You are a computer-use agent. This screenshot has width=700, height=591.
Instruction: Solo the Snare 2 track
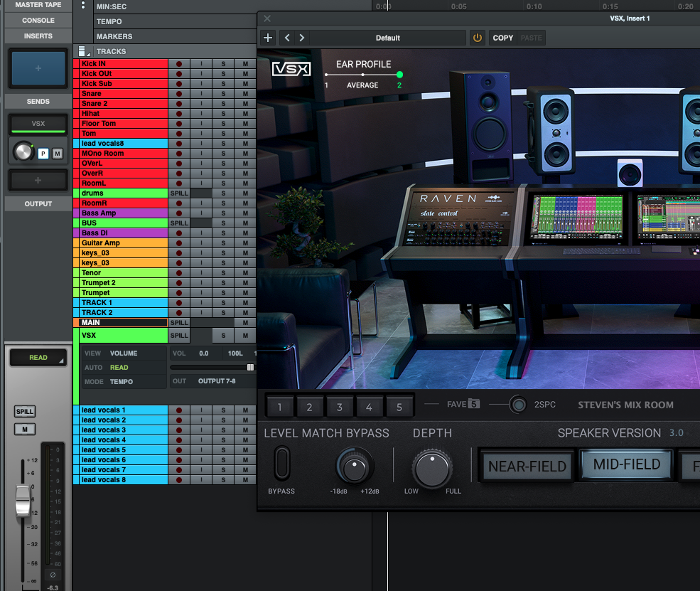click(x=223, y=104)
